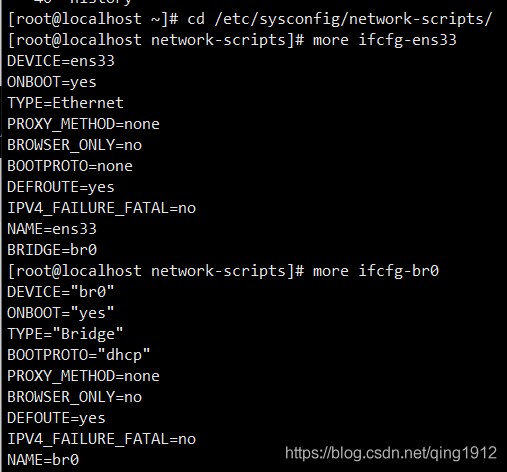
Task: Click the 'more ifcfg-ens33' command text
Action: [384, 40]
